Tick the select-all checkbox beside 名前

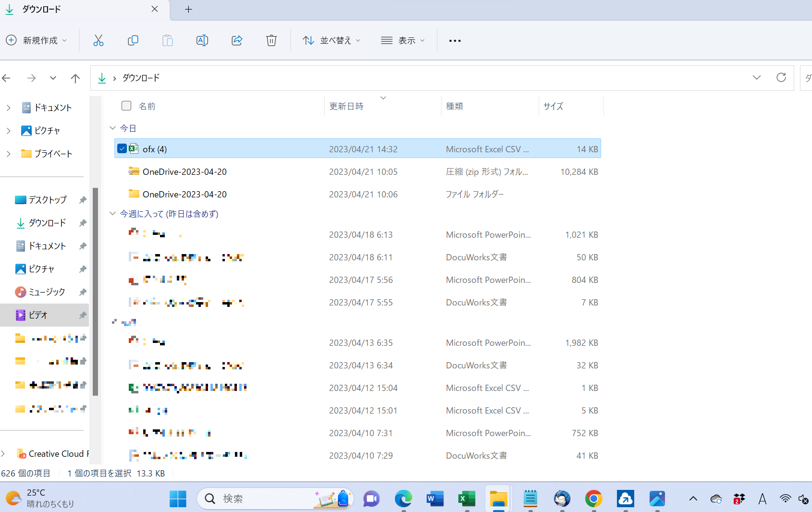point(126,106)
